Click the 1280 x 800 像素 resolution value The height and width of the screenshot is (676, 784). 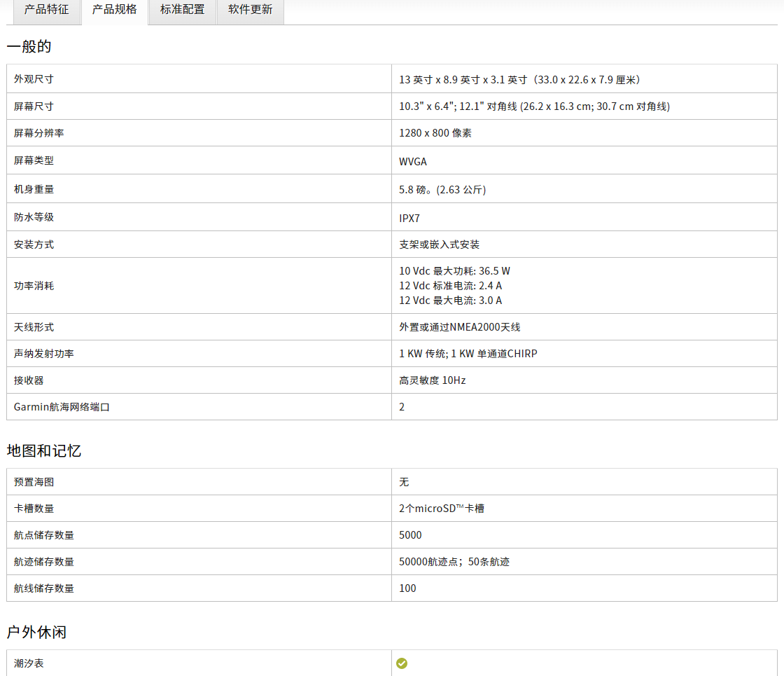(x=435, y=133)
